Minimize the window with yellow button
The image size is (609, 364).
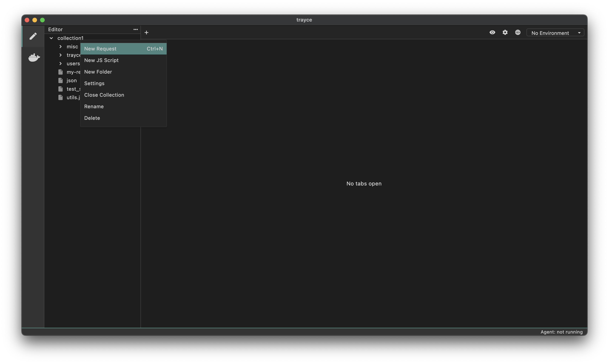(35, 20)
